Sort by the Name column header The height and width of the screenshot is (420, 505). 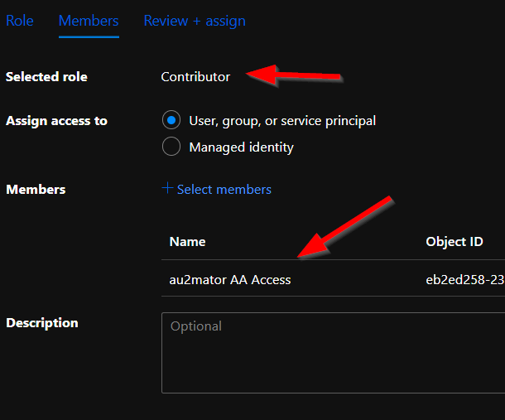tap(187, 242)
